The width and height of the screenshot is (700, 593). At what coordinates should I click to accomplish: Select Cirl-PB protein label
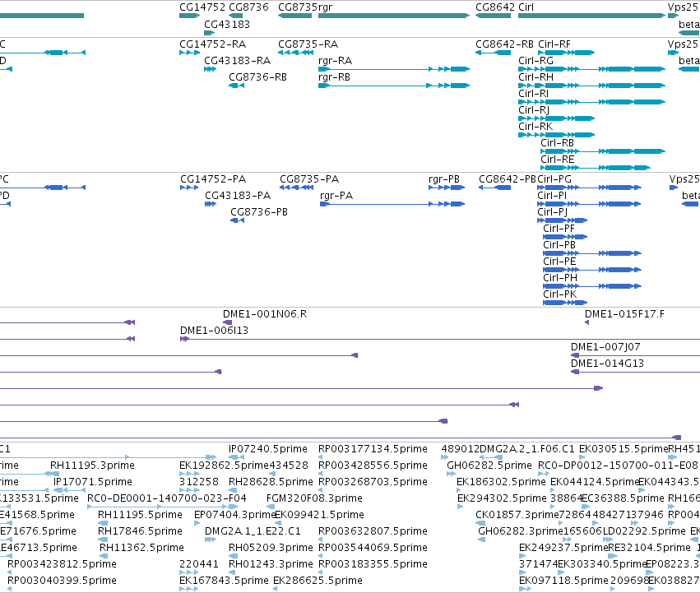point(559,246)
